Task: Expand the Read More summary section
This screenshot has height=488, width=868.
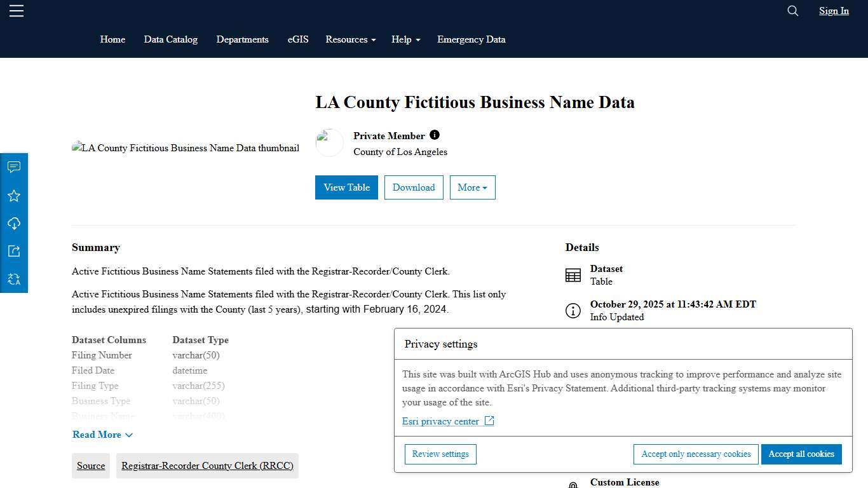Action: click(102, 435)
